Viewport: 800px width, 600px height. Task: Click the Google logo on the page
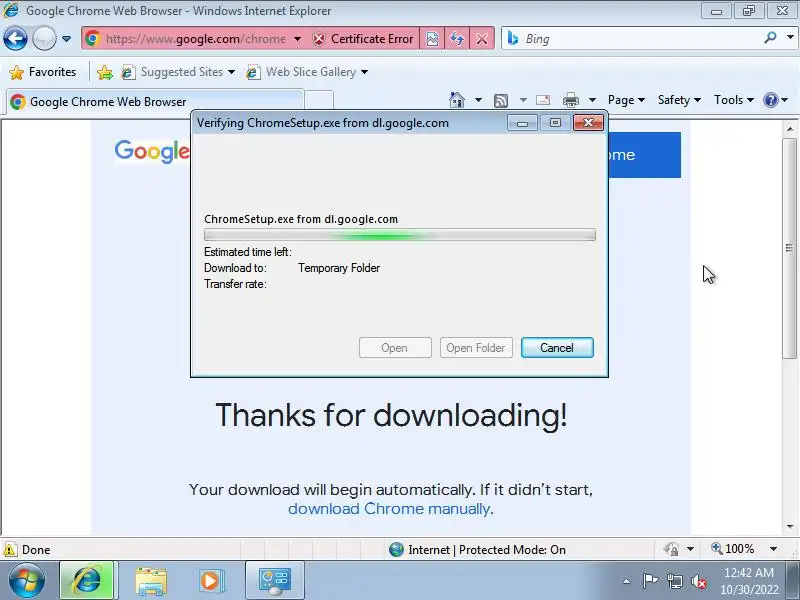pos(152,151)
